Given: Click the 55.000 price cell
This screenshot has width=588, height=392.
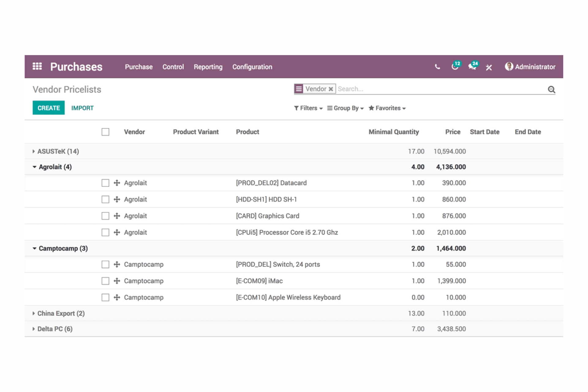Looking at the screenshot, I should click(456, 264).
